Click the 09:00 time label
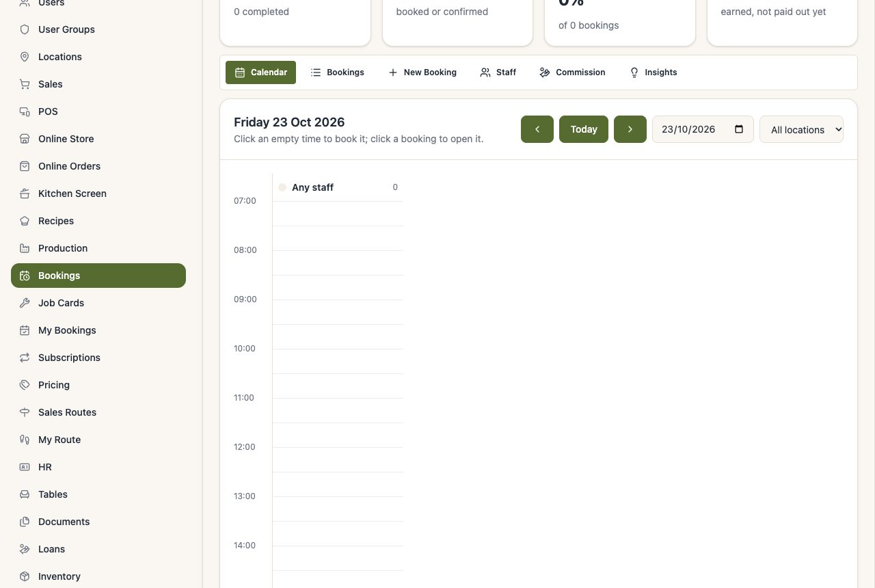 (245, 299)
